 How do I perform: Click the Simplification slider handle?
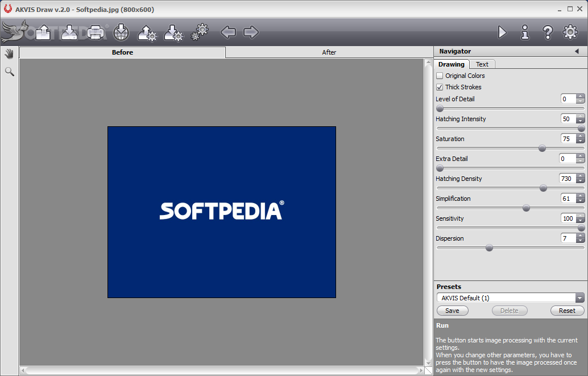(x=526, y=208)
